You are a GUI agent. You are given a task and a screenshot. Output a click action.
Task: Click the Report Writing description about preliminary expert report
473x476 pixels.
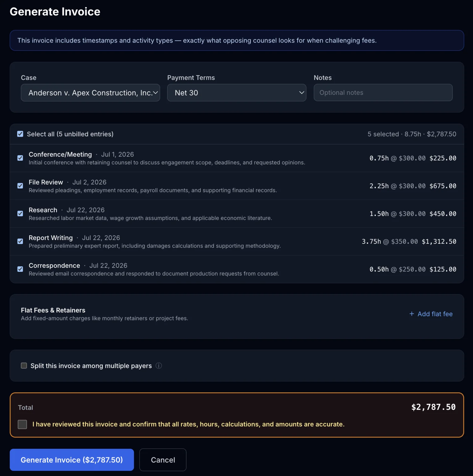155,246
